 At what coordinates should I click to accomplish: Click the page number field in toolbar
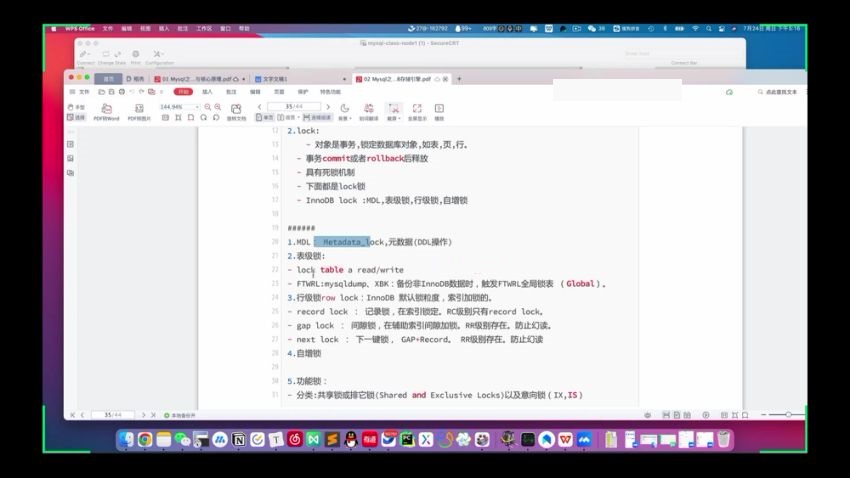(294, 107)
